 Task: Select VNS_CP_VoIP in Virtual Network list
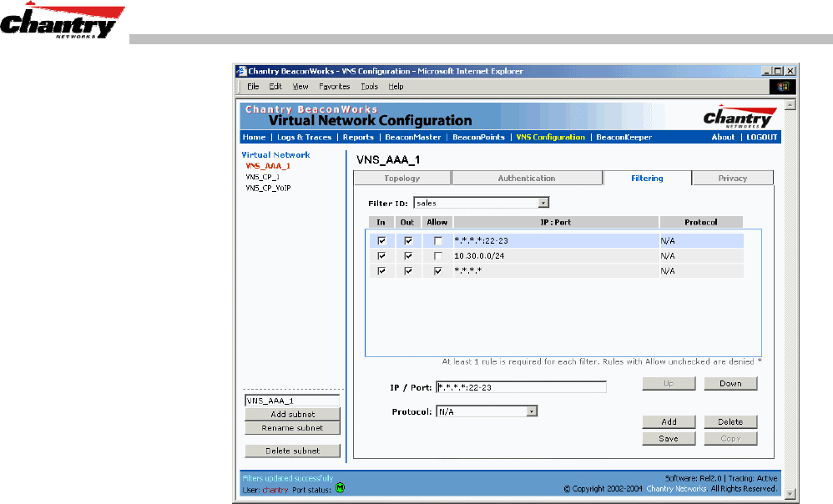click(268, 188)
